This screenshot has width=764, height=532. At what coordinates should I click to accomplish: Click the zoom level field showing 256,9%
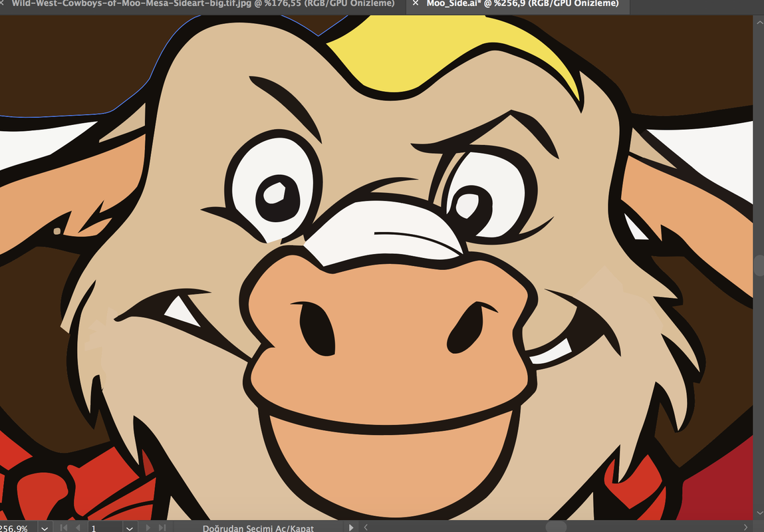pyautogui.click(x=17, y=528)
